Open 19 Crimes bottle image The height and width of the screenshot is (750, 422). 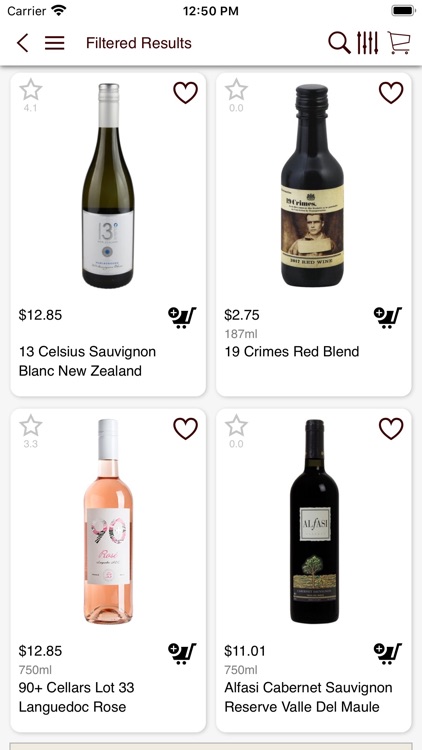coord(312,186)
